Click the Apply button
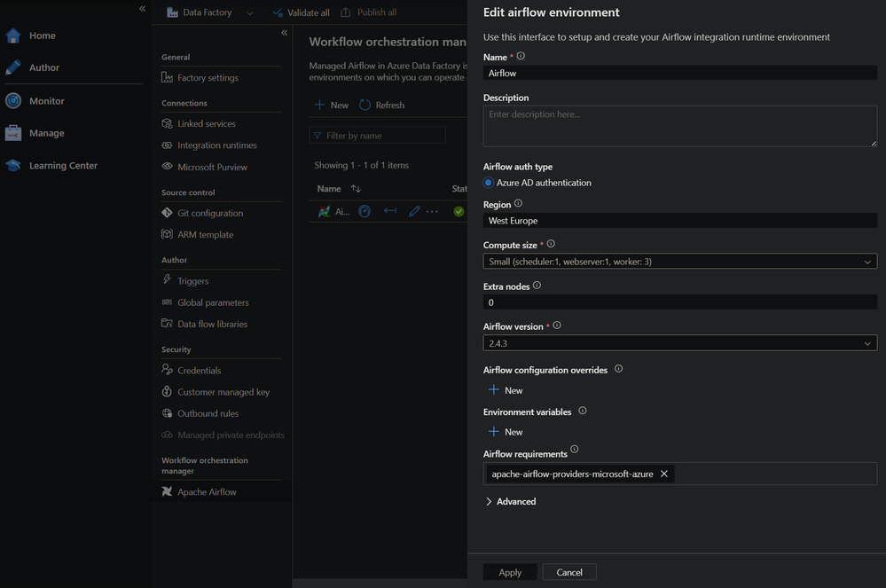 [510, 572]
